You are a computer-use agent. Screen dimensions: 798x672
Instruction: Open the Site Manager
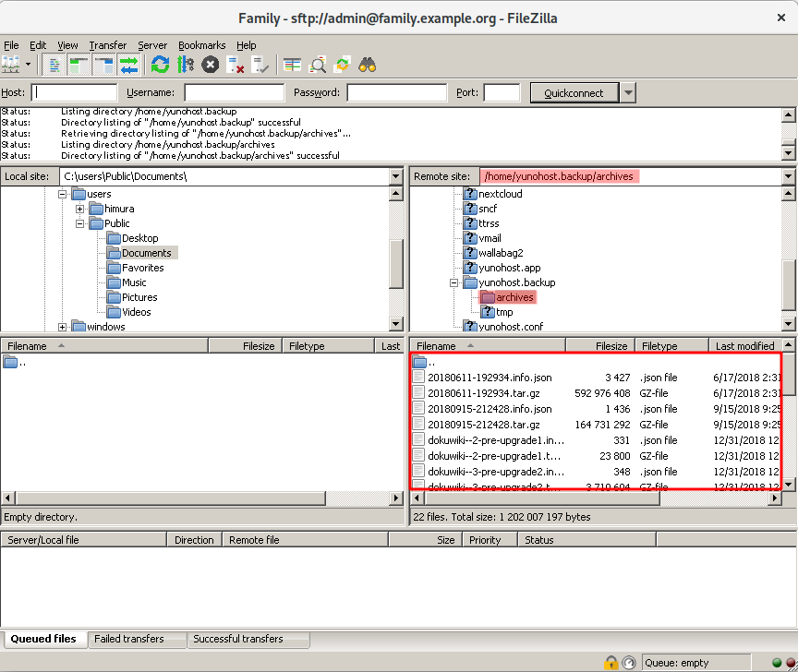pyautogui.click(x=10, y=65)
